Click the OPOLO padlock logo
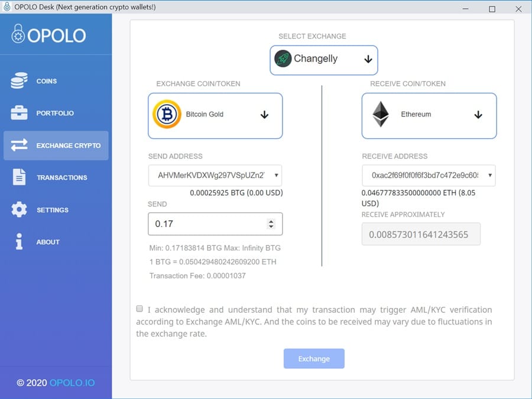This screenshot has height=399, width=532. (x=18, y=34)
